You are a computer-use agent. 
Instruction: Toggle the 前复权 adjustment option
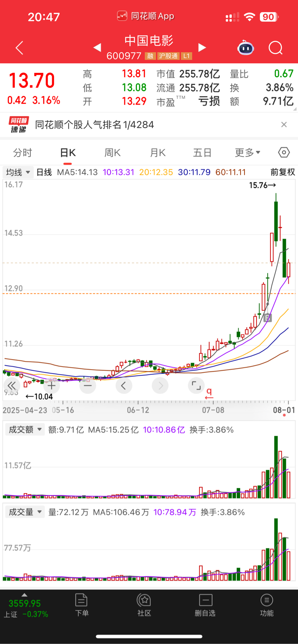(x=283, y=172)
